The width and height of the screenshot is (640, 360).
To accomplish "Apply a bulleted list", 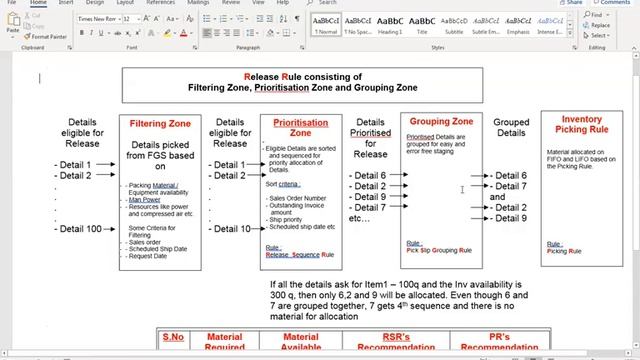I will pyautogui.click(x=207, y=19).
